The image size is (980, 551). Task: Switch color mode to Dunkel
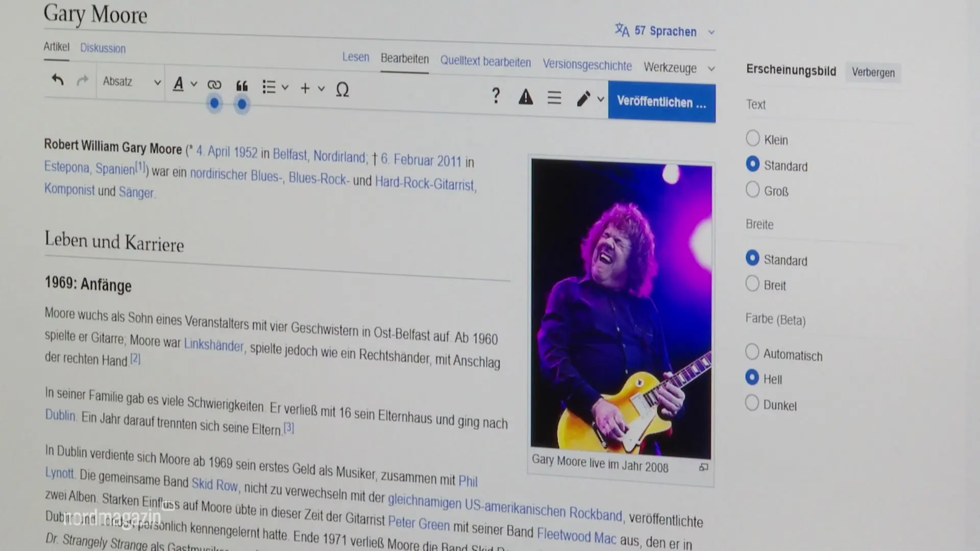click(x=752, y=403)
